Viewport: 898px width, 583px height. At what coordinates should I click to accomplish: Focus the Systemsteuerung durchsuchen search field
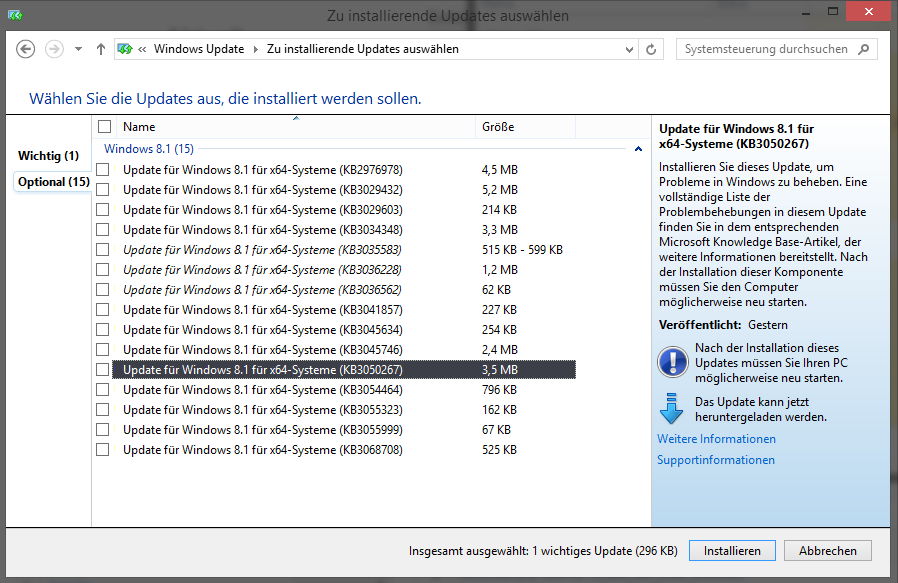coord(777,49)
